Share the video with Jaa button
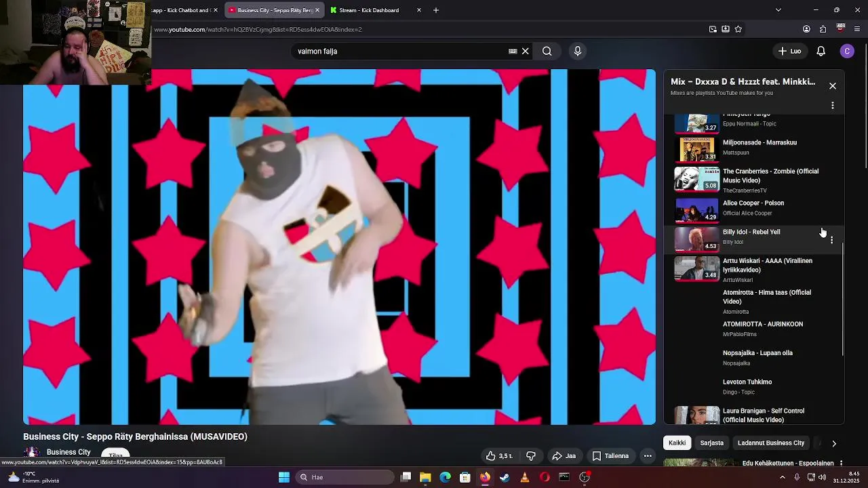 pyautogui.click(x=564, y=456)
